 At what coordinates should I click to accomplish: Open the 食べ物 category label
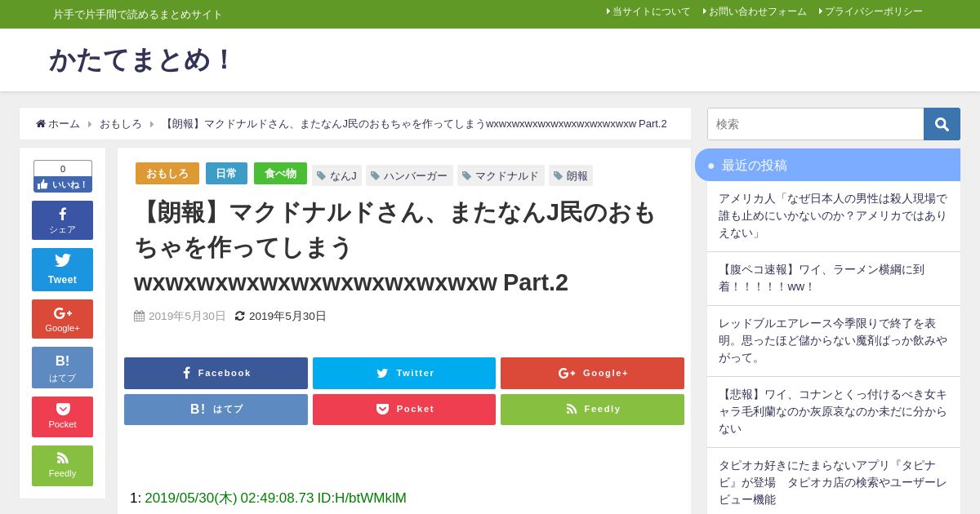click(x=280, y=174)
